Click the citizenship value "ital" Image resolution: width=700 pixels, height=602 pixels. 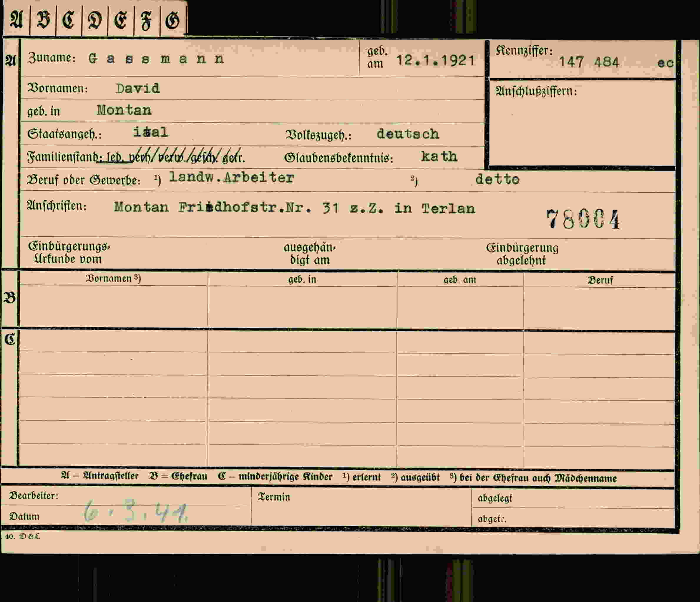[x=151, y=132]
